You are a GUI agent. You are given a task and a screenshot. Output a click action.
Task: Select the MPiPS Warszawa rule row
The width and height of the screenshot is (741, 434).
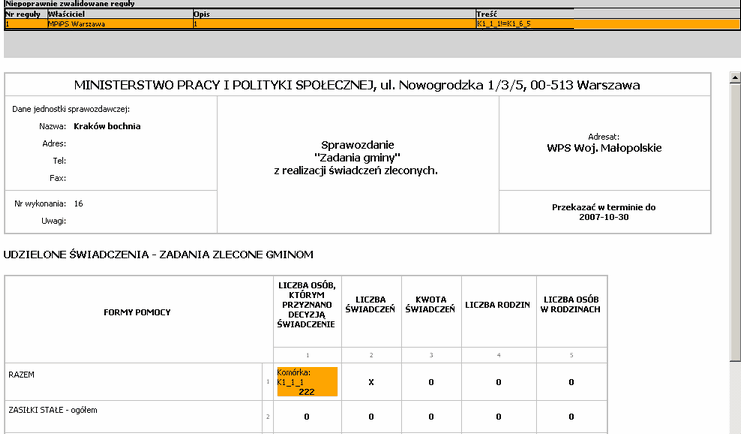coord(80,23)
